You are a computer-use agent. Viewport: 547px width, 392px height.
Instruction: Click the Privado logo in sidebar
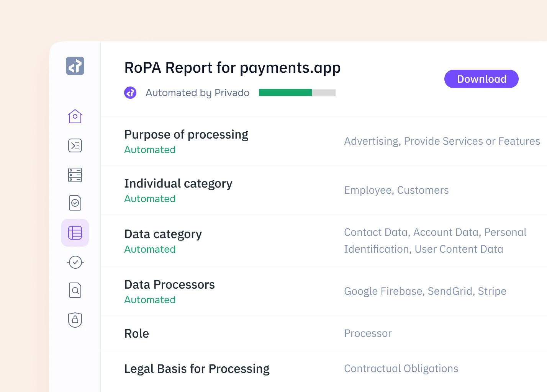coord(75,66)
